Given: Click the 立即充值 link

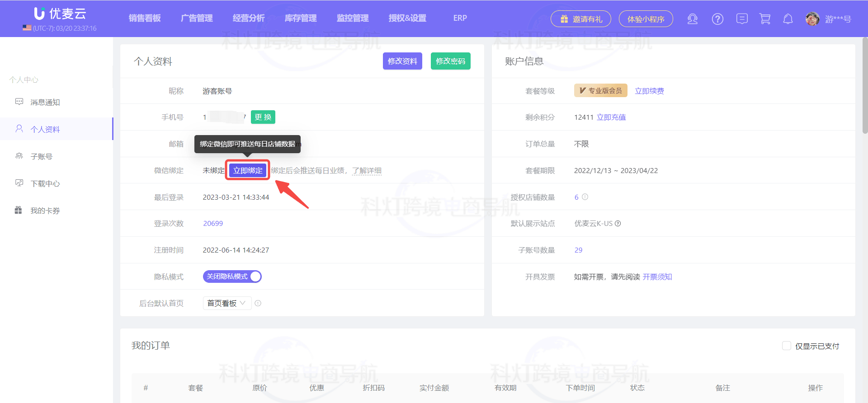Looking at the screenshot, I should pyautogui.click(x=611, y=117).
